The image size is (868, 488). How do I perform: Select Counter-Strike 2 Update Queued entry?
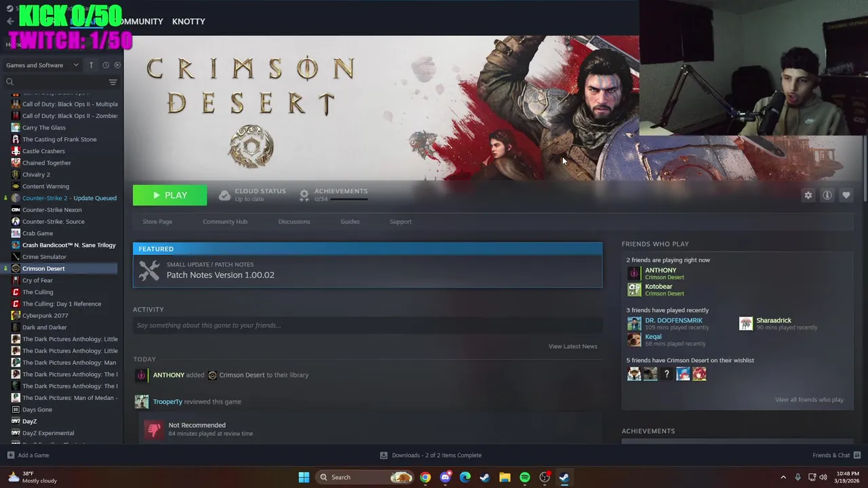69,198
